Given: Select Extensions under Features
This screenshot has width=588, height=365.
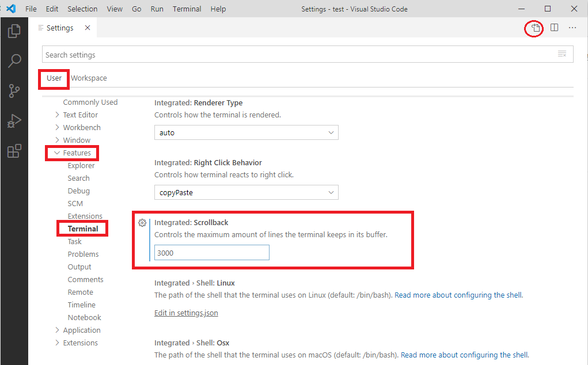Looking at the screenshot, I should tap(85, 216).
